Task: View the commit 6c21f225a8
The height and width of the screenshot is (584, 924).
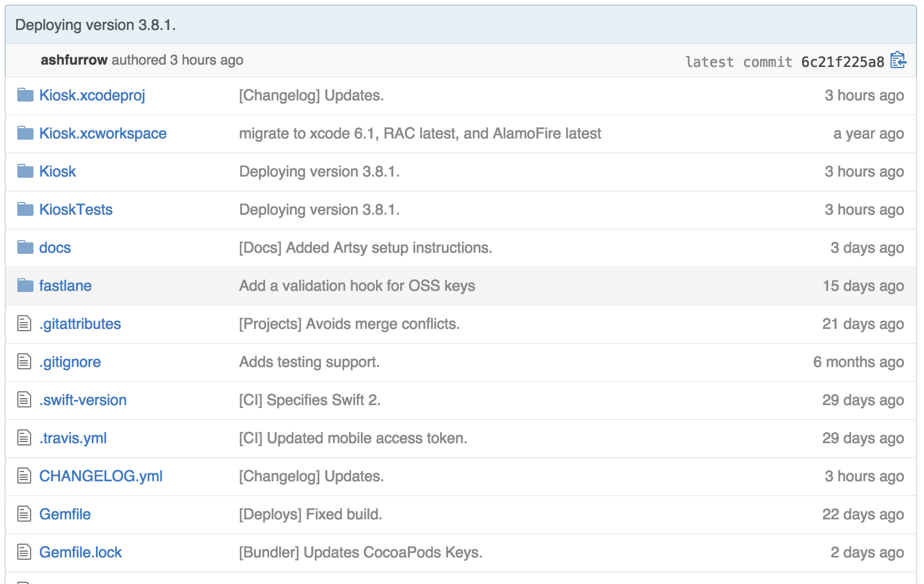Action: (842, 60)
